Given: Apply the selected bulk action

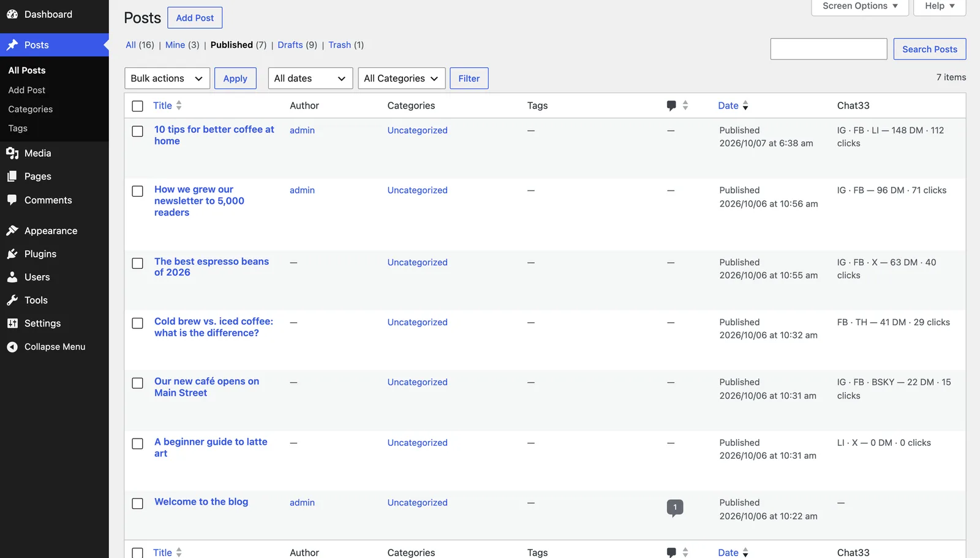Looking at the screenshot, I should point(235,78).
